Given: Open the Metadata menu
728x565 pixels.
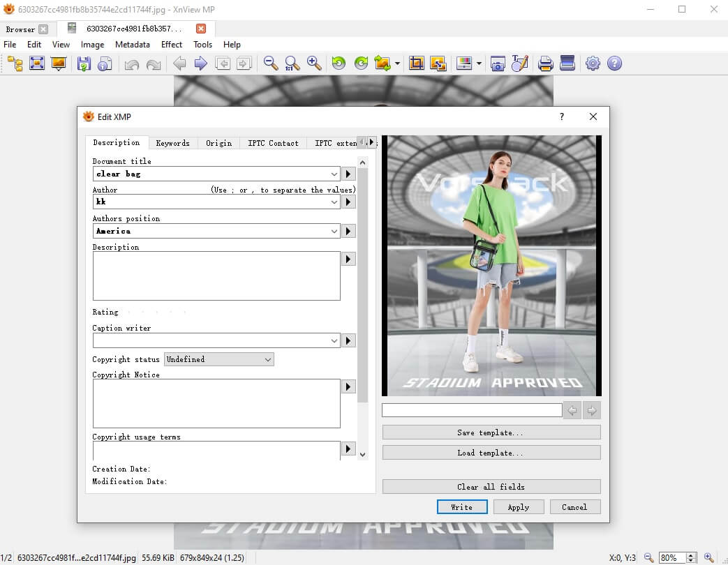Looking at the screenshot, I should pyautogui.click(x=133, y=45).
